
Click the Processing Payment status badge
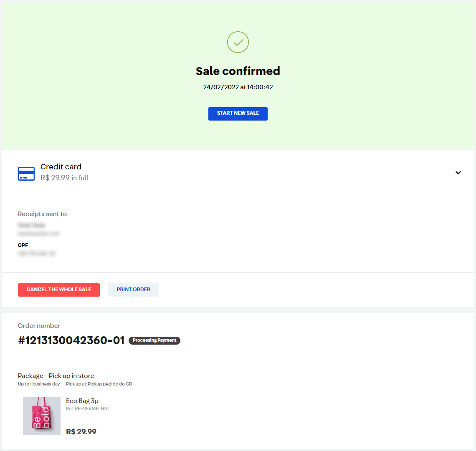click(x=154, y=340)
